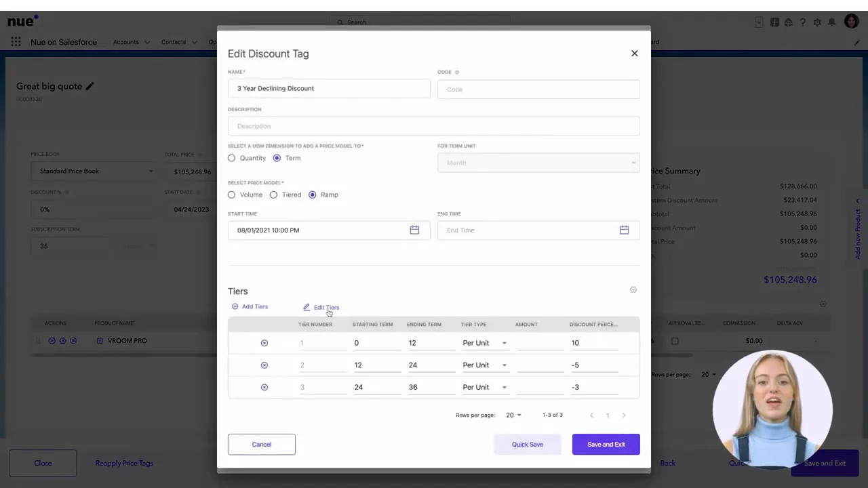This screenshot has height=488, width=868.
Task: Click Add Tiers plus button
Action: 250,307
